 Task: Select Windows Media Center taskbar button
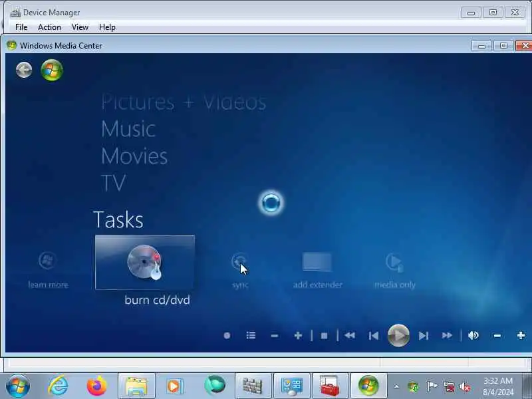[x=368, y=386]
